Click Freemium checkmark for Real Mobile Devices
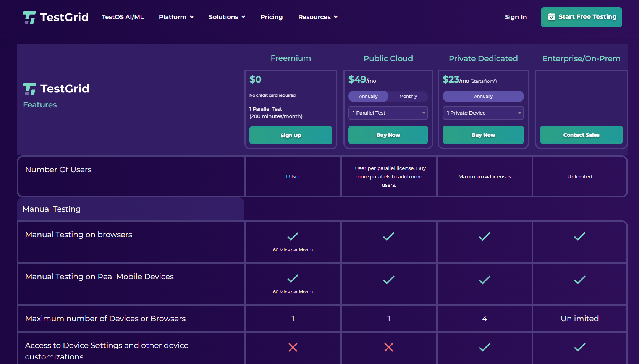The height and width of the screenshot is (364, 639). [x=293, y=278]
